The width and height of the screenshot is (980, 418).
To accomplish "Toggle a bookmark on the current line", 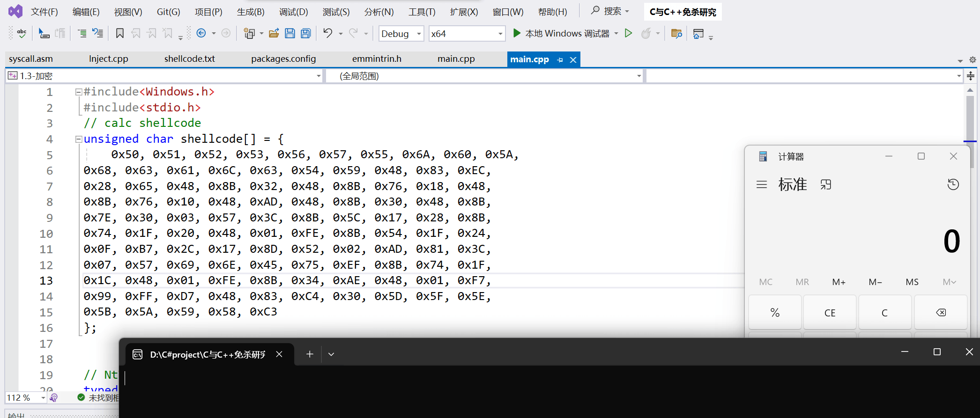I will (119, 33).
